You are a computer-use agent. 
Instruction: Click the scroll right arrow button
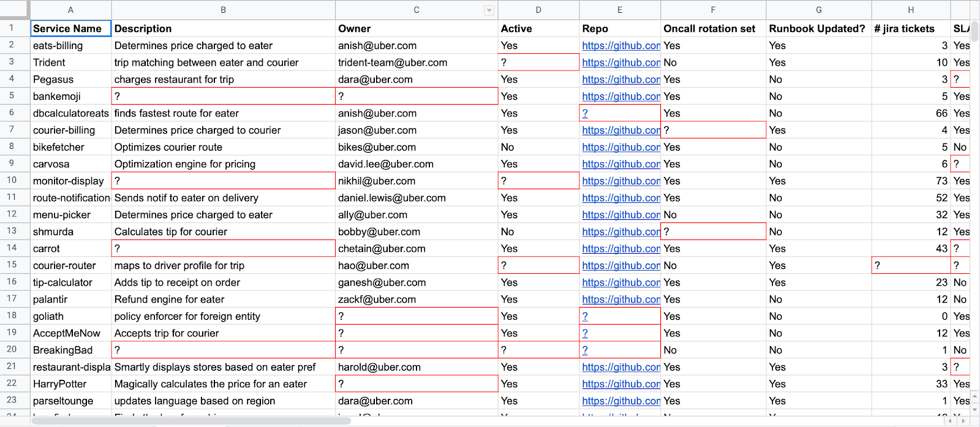coord(963,421)
